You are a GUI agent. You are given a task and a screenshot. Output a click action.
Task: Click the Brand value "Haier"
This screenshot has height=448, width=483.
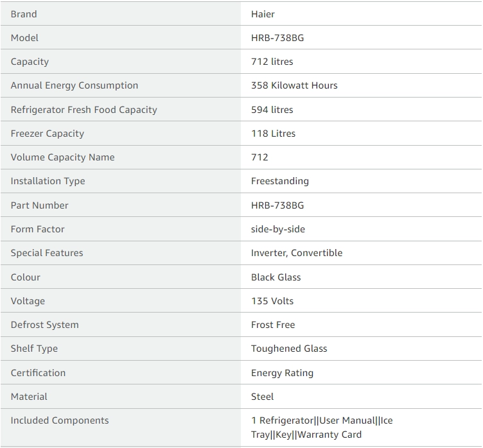(x=263, y=14)
